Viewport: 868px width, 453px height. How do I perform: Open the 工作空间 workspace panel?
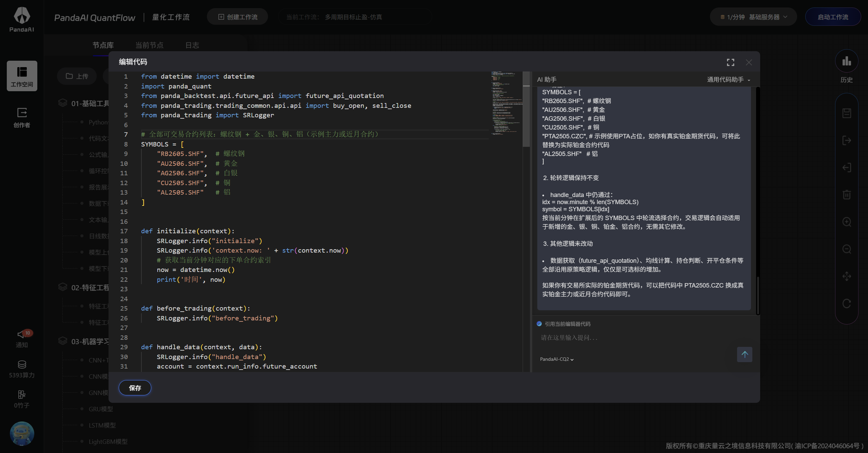point(22,76)
